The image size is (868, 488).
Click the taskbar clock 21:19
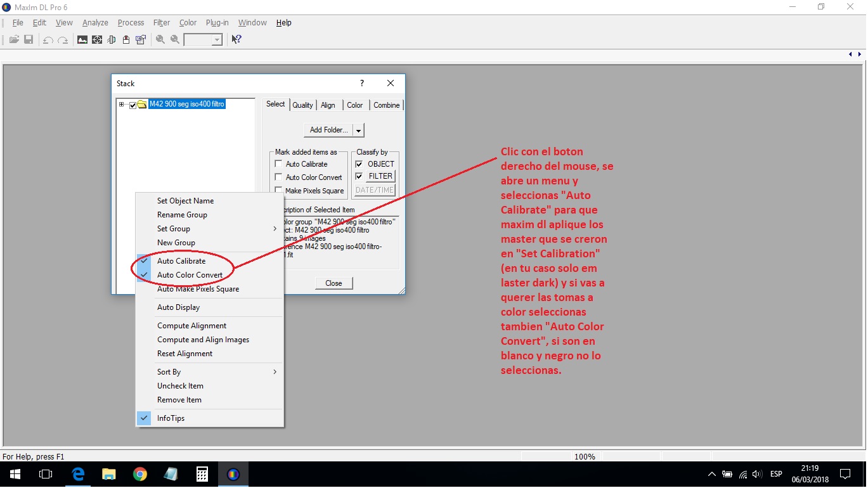click(810, 468)
